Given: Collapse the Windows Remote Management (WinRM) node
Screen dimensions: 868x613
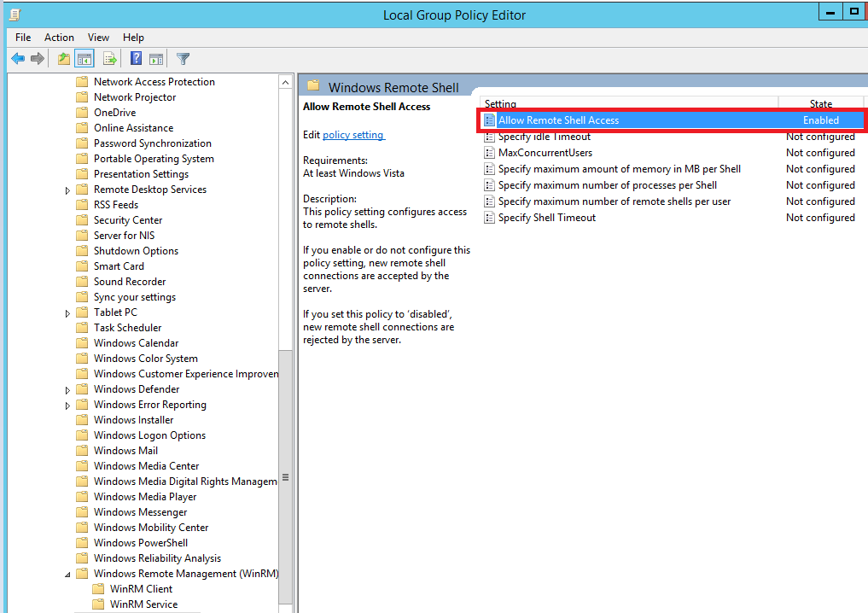Looking at the screenshot, I should tap(68, 573).
